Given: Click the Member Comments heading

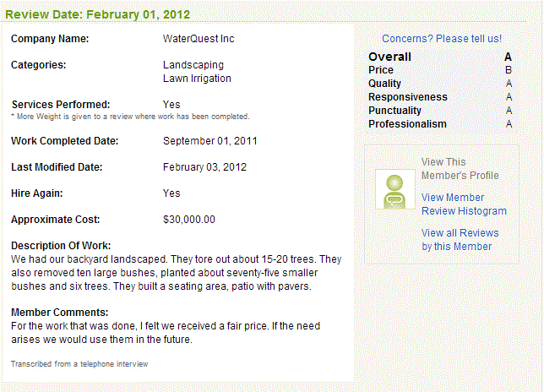Looking at the screenshot, I should click(60, 313).
